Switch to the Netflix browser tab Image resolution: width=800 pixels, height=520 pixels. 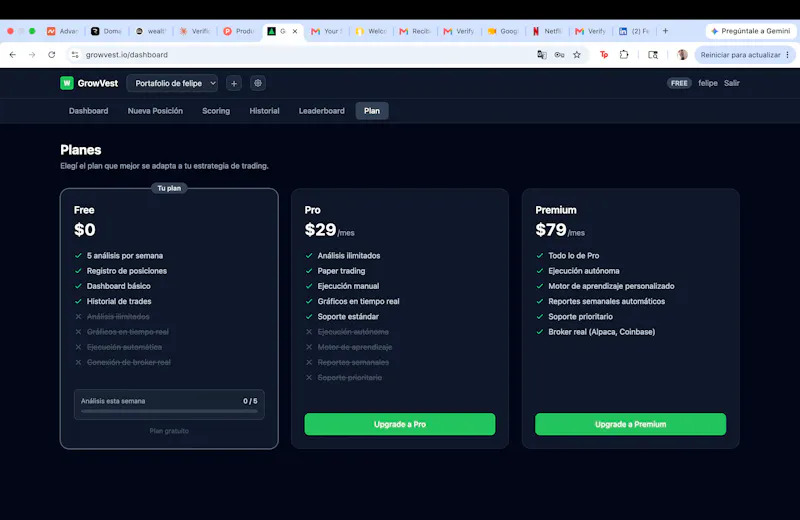click(547, 31)
